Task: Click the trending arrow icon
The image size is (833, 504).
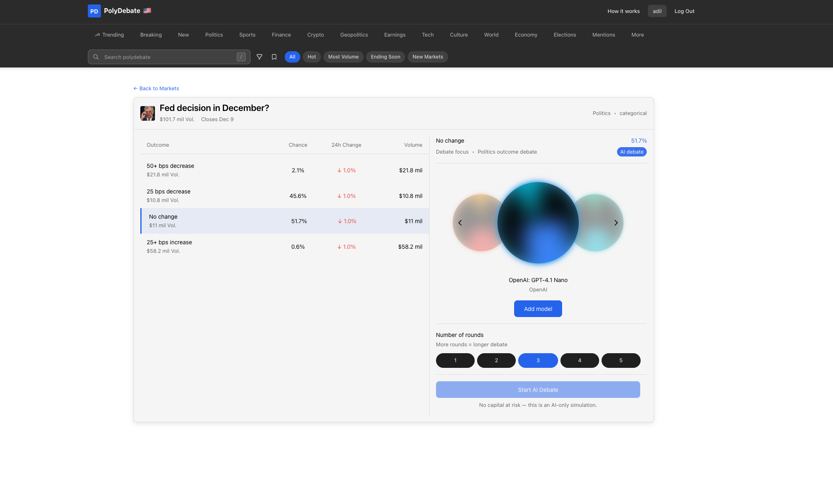Action: tap(97, 35)
